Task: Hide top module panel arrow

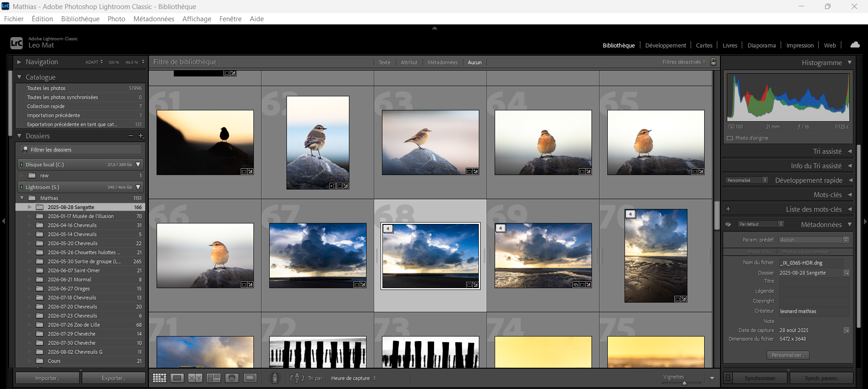Action: pyautogui.click(x=434, y=28)
